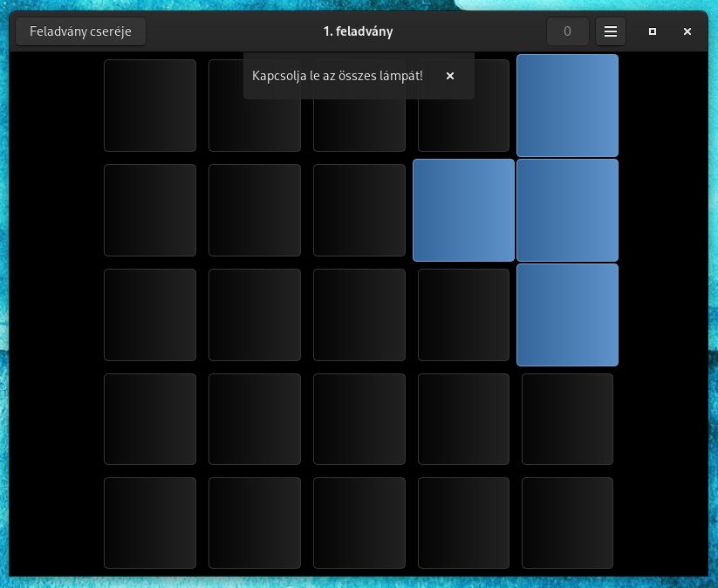Toggle the dark lamp in the fifth row, fifth column
This screenshot has width=718, height=588.
[x=567, y=523]
